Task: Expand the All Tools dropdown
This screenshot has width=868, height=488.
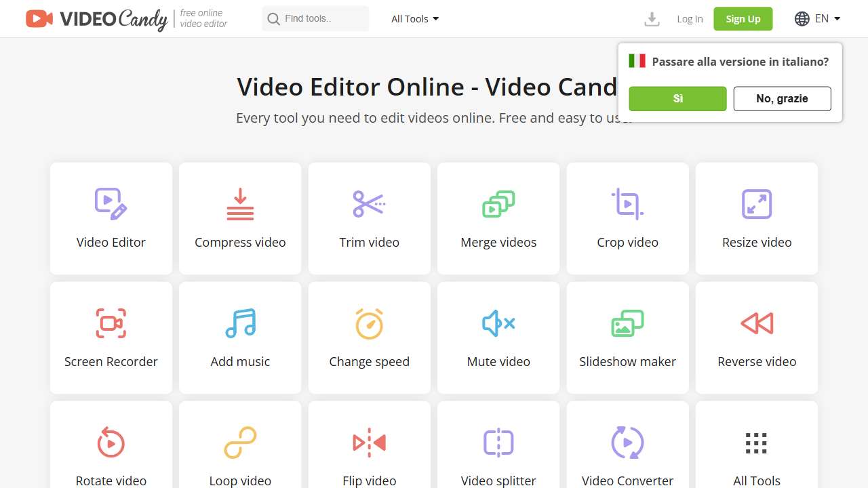Action: coord(414,18)
